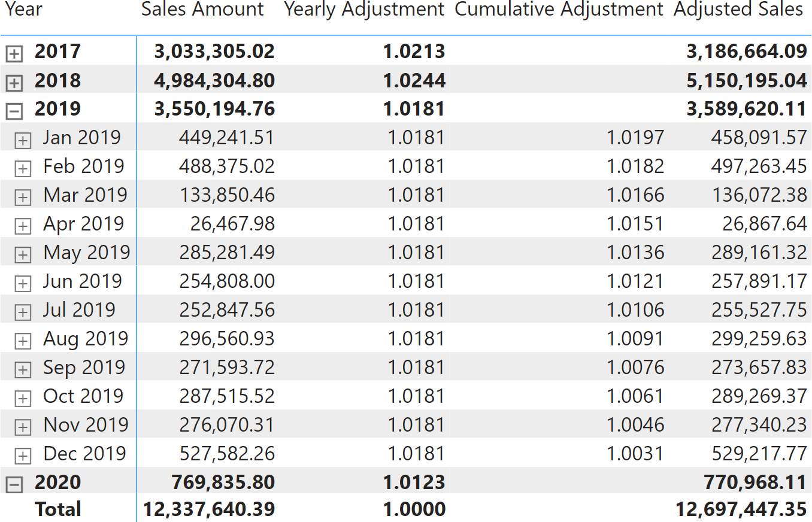Click the 449,241.51 sales cell
The height and width of the screenshot is (522, 812).
(x=226, y=138)
